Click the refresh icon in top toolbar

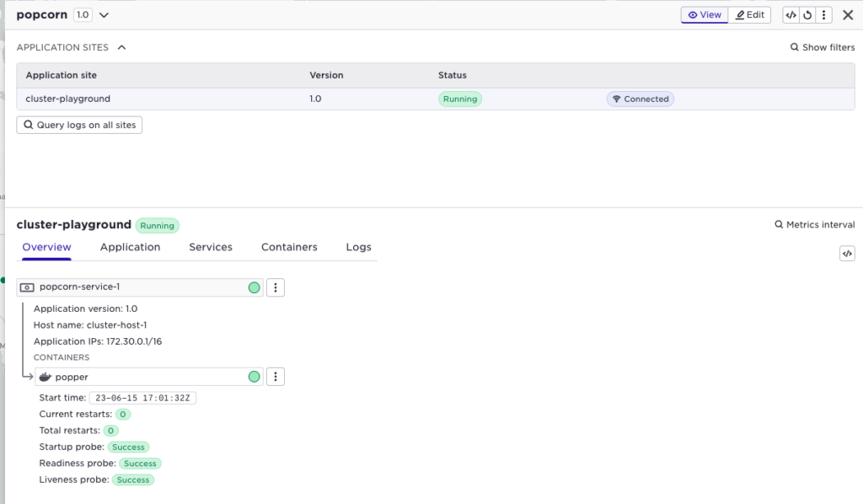807,15
